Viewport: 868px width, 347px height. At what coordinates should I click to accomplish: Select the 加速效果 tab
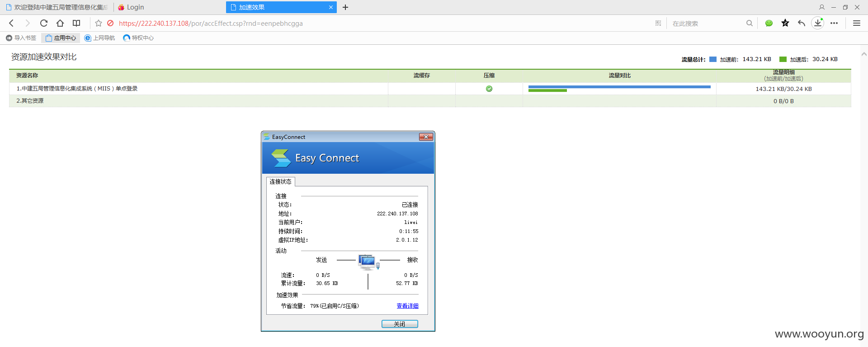[281, 7]
